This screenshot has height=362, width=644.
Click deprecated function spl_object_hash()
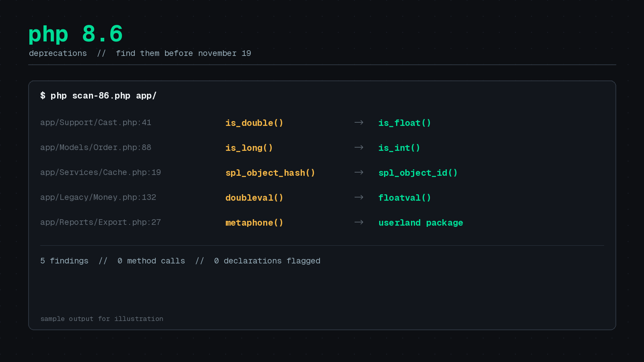click(270, 173)
